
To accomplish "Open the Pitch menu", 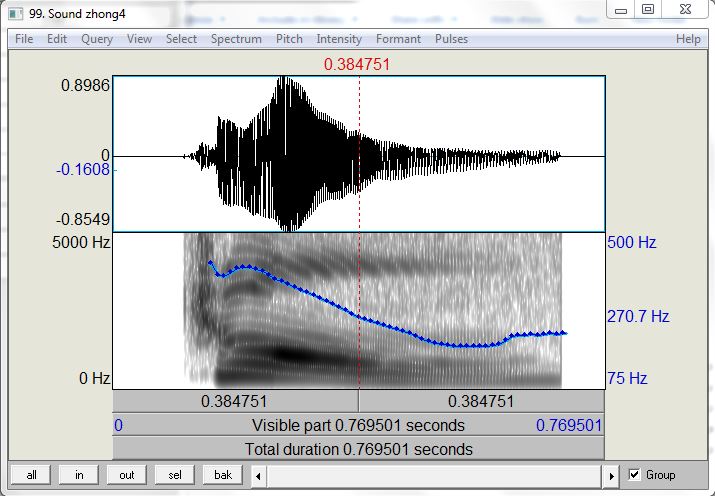I will pos(289,39).
